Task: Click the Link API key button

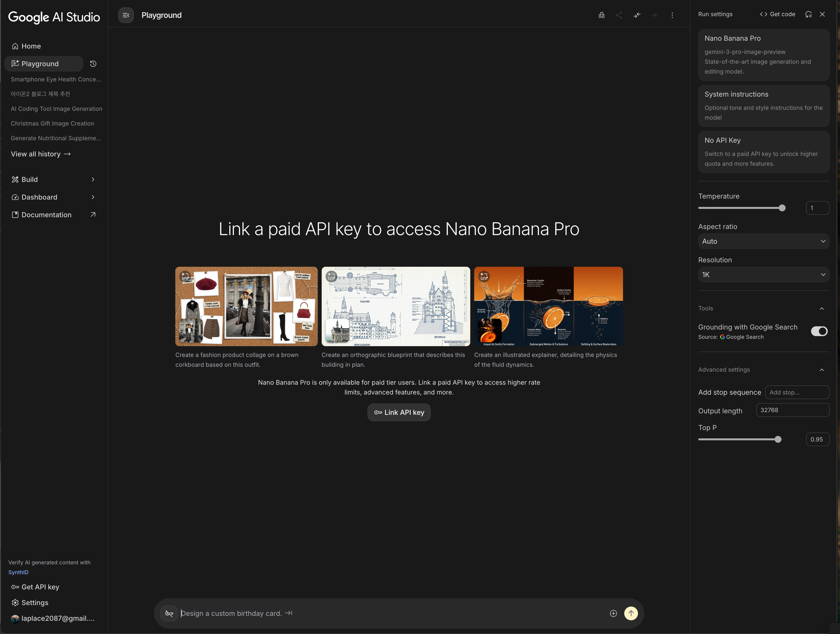Action: pyautogui.click(x=399, y=413)
